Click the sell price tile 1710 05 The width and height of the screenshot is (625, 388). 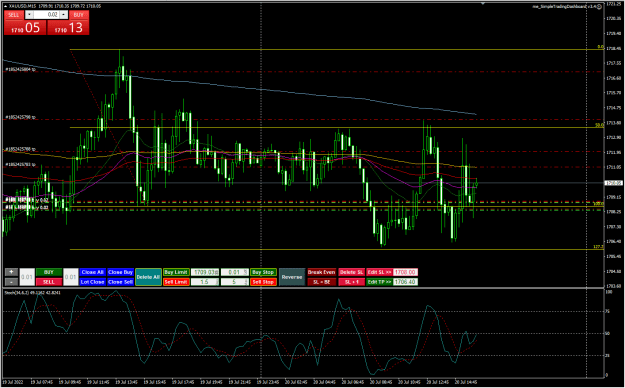pos(25,28)
